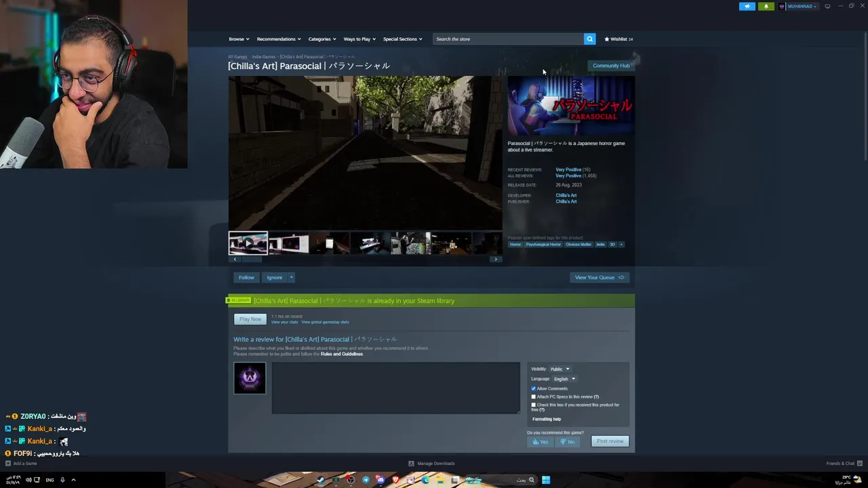
Task: Click the Indie tag
Action: point(600,245)
